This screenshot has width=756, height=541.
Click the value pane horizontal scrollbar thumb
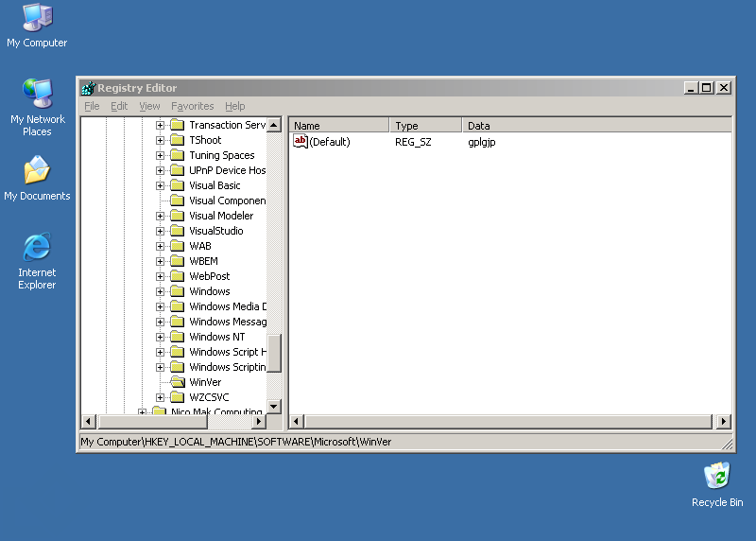[508, 421]
